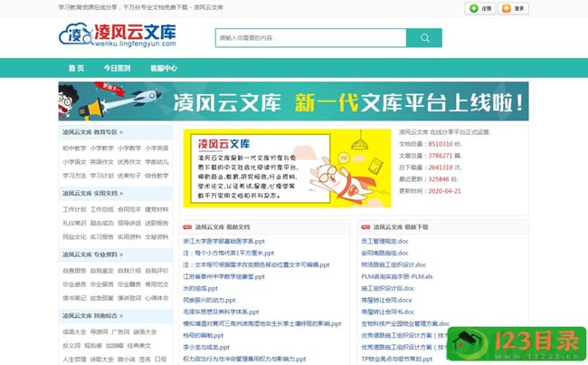Go to 首页 in navigation bar
The image size is (588, 365).
pos(76,68)
